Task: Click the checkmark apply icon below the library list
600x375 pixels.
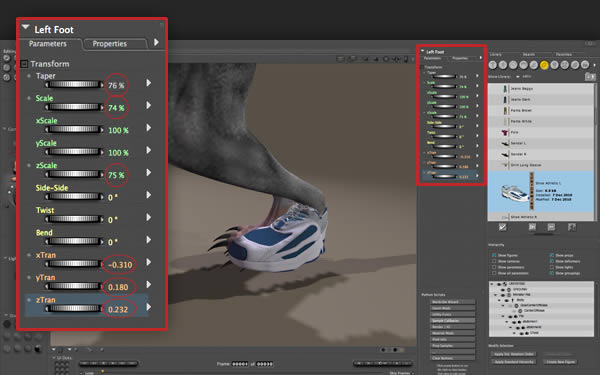Action: coord(503,227)
